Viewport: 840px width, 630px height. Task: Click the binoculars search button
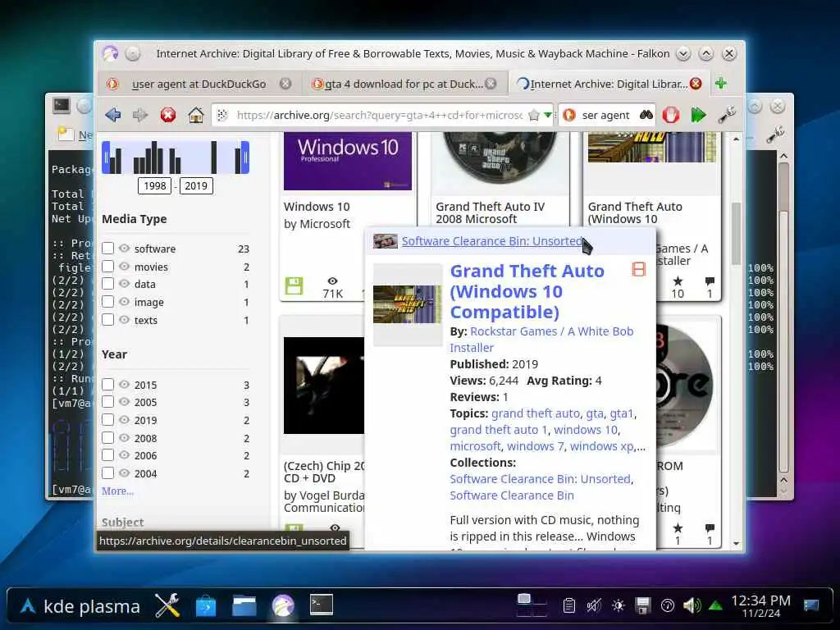coord(646,115)
